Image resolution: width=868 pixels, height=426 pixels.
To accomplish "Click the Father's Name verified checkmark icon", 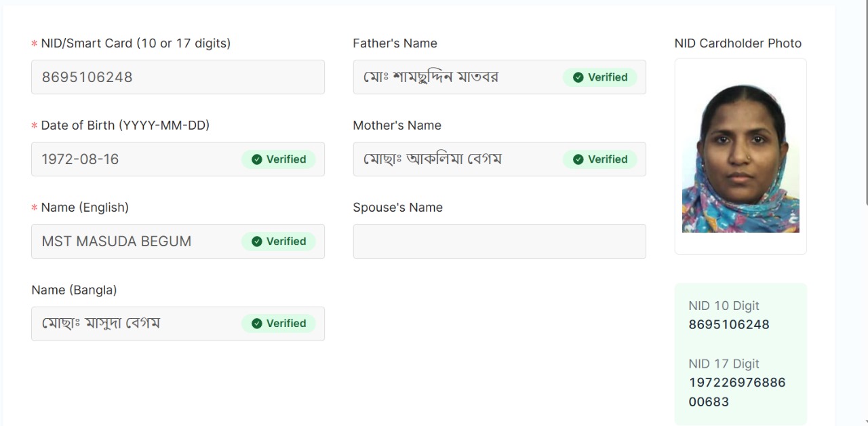I will coord(578,77).
